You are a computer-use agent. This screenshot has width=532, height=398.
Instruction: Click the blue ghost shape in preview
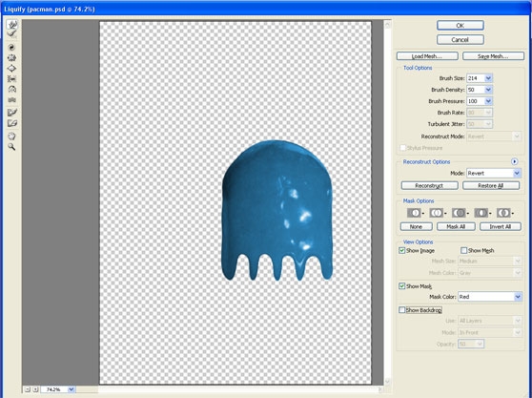276,211
